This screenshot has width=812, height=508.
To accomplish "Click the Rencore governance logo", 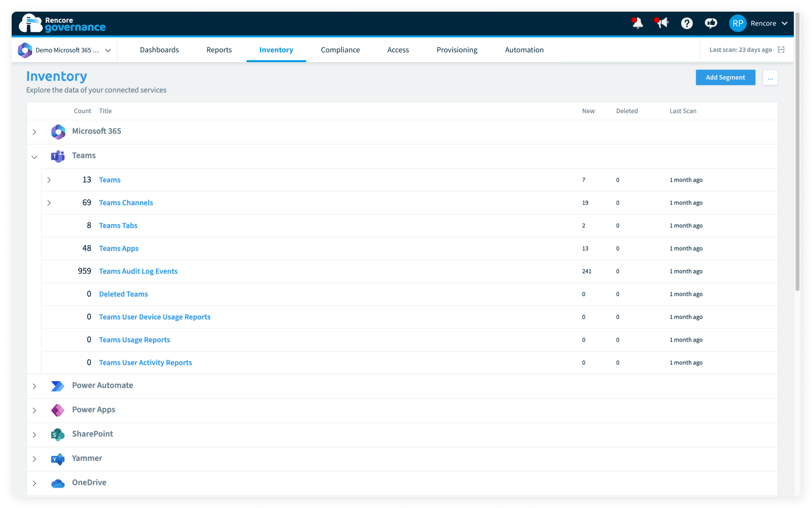I will pos(62,24).
